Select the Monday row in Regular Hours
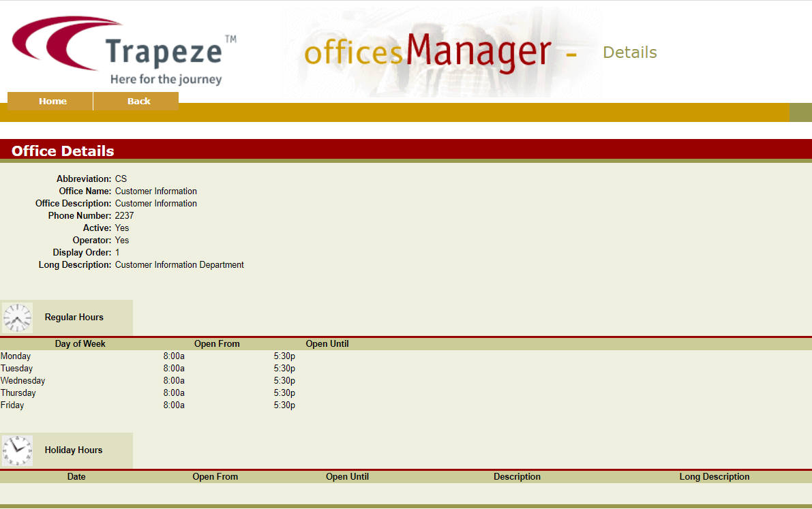 (x=16, y=356)
